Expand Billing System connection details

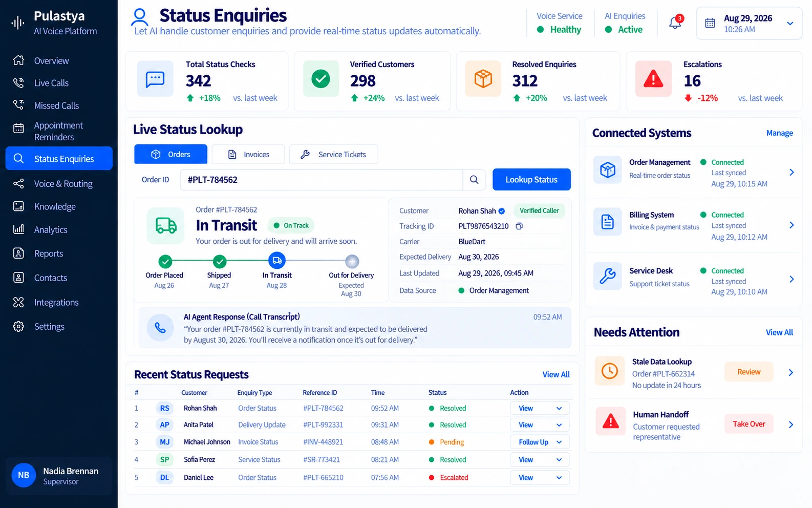pos(792,225)
